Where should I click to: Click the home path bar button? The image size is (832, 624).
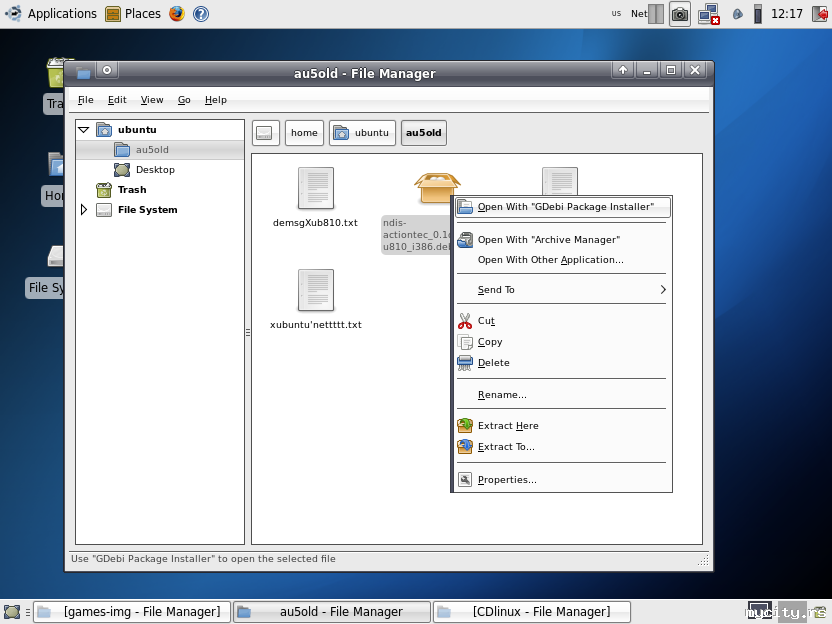pos(304,133)
